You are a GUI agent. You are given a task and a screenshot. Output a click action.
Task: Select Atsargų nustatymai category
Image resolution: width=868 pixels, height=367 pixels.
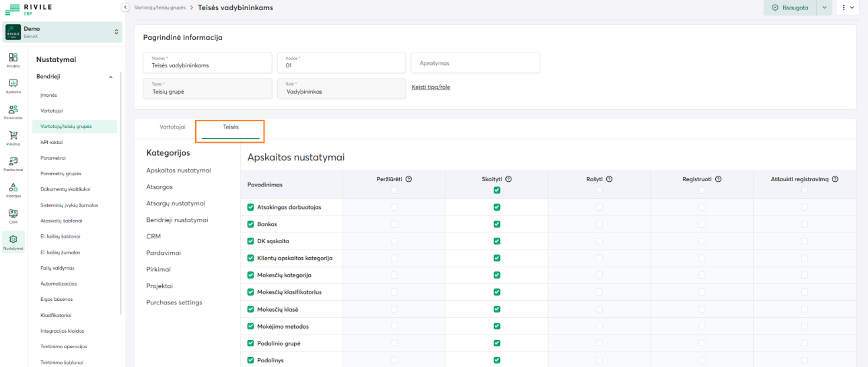coord(176,204)
